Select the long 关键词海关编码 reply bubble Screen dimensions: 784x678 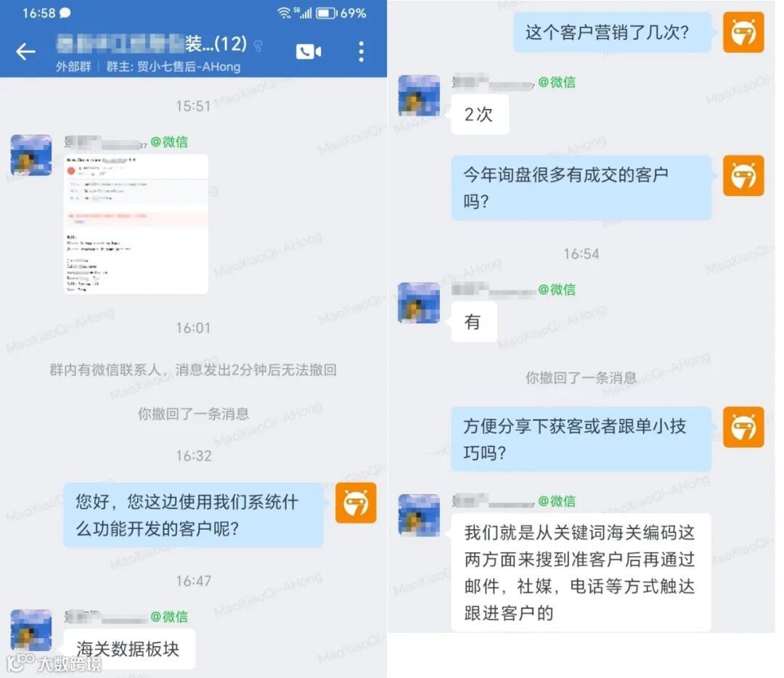(x=581, y=573)
